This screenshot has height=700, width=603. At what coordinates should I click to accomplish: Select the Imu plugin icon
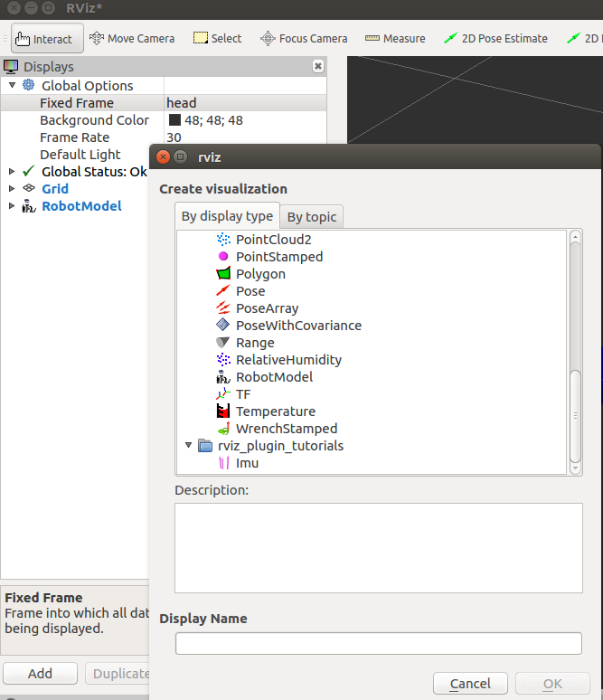pyautogui.click(x=223, y=463)
